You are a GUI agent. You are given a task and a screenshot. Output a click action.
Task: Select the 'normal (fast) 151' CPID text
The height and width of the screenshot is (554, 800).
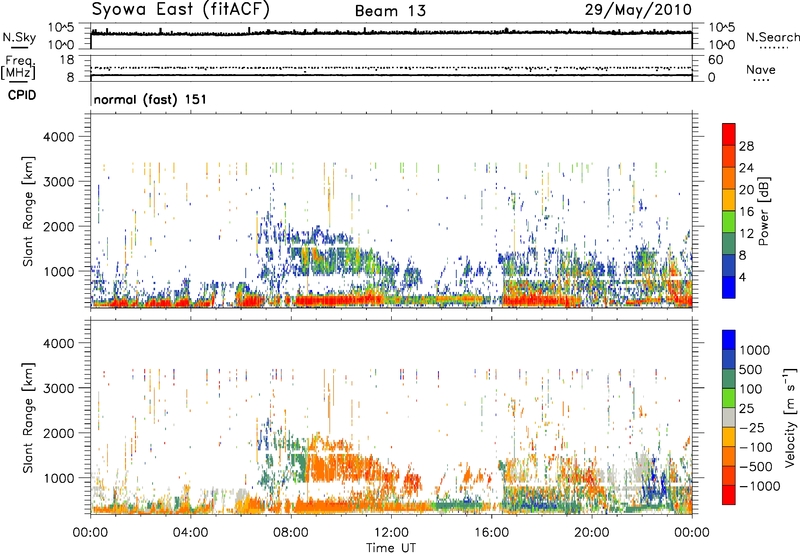point(150,99)
